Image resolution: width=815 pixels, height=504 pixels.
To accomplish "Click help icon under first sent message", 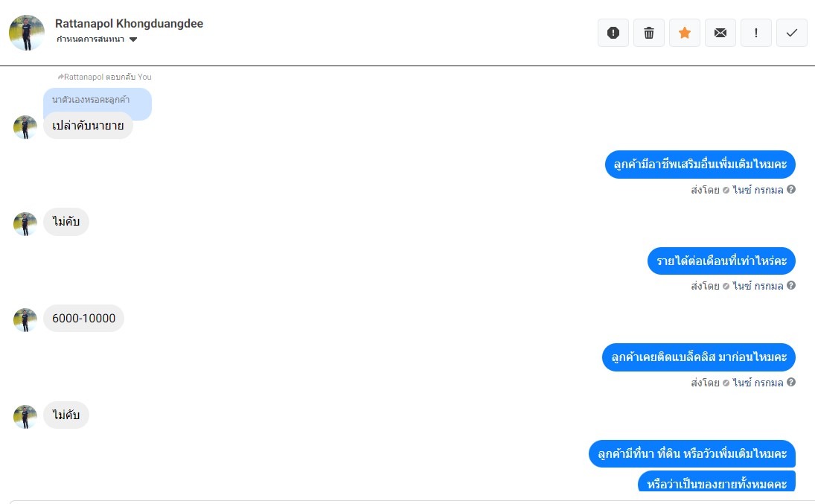I will pyautogui.click(x=791, y=189).
